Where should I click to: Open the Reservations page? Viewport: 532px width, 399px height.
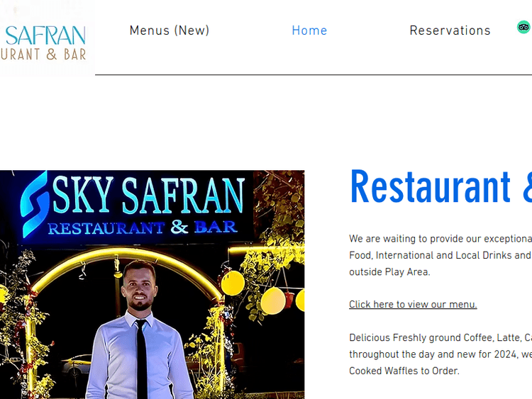point(450,30)
